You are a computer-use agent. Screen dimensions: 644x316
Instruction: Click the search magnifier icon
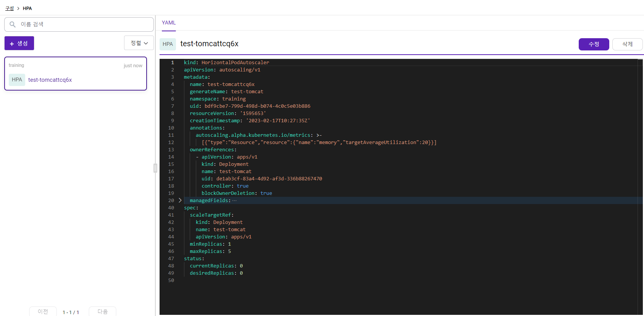[13, 24]
